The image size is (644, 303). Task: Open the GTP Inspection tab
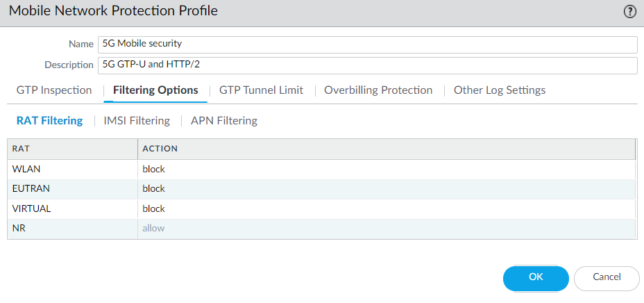pos(54,90)
